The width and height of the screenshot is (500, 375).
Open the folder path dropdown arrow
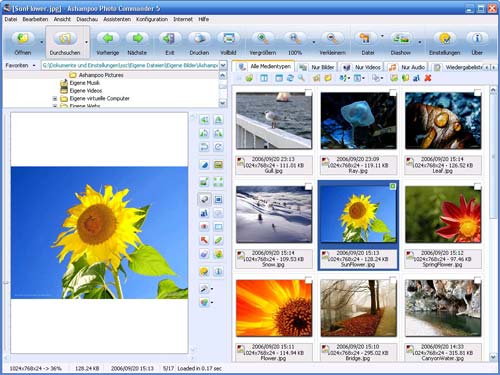pyautogui.click(x=223, y=65)
